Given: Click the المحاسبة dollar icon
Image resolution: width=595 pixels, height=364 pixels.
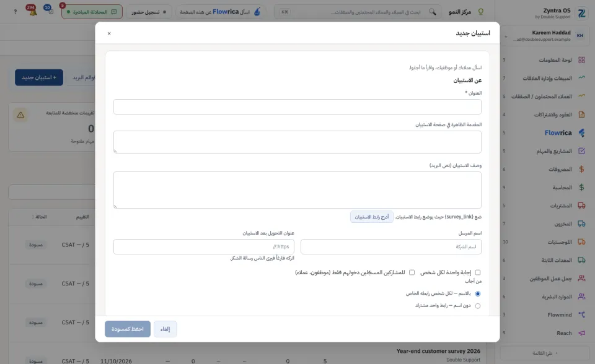Looking at the screenshot, I should coord(581,188).
